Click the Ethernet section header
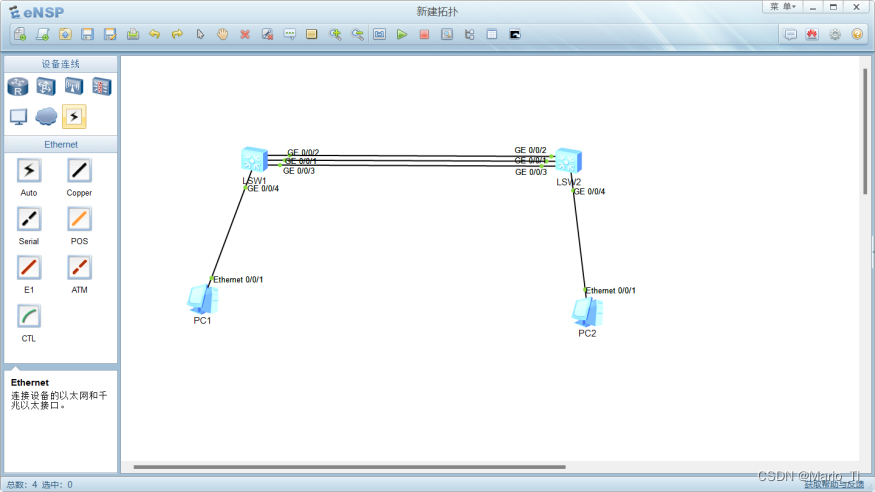 tap(61, 144)
